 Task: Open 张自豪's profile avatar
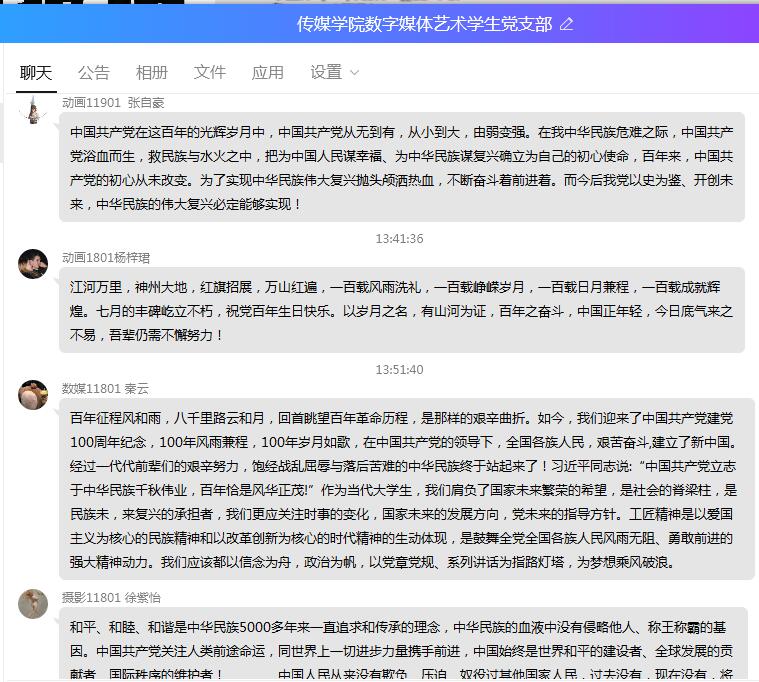33,109
